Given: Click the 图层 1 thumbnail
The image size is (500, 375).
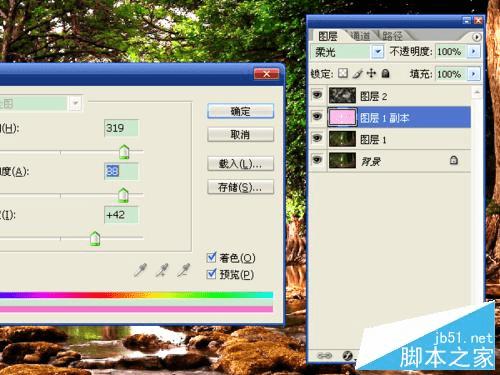Looking at the screenshot, I should pos(342,139).
